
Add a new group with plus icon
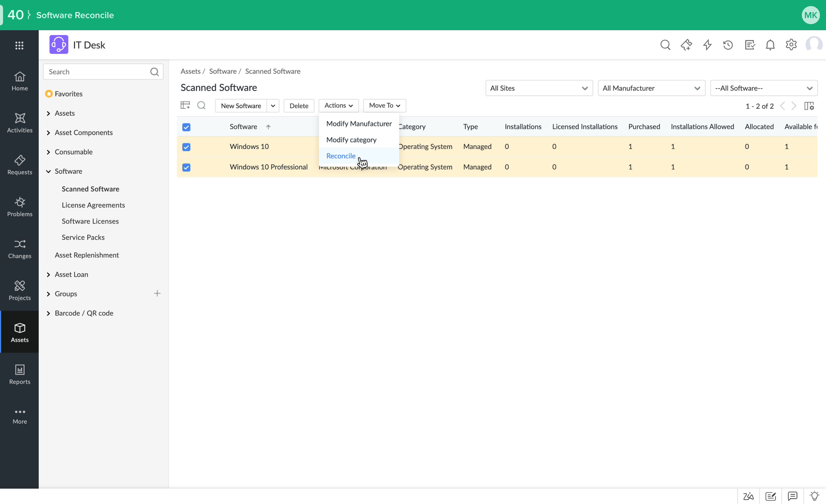click(x=157, y=294)
